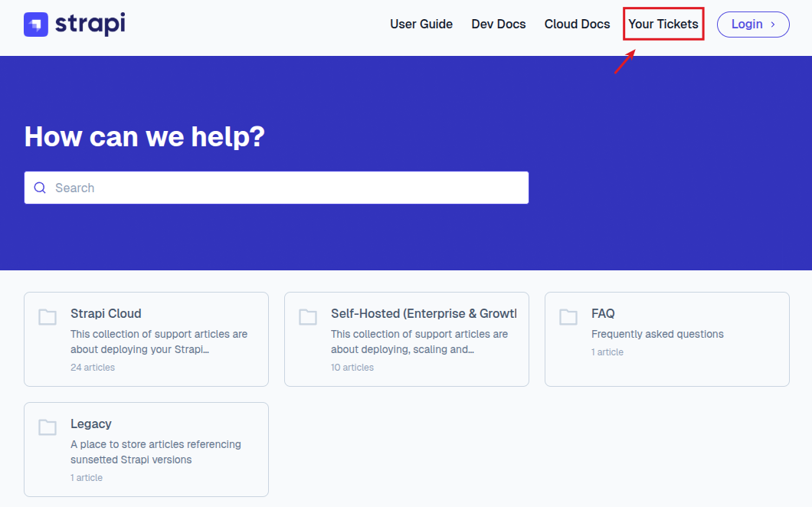Click the folder icon beside FAQ

tap(568, 316)
